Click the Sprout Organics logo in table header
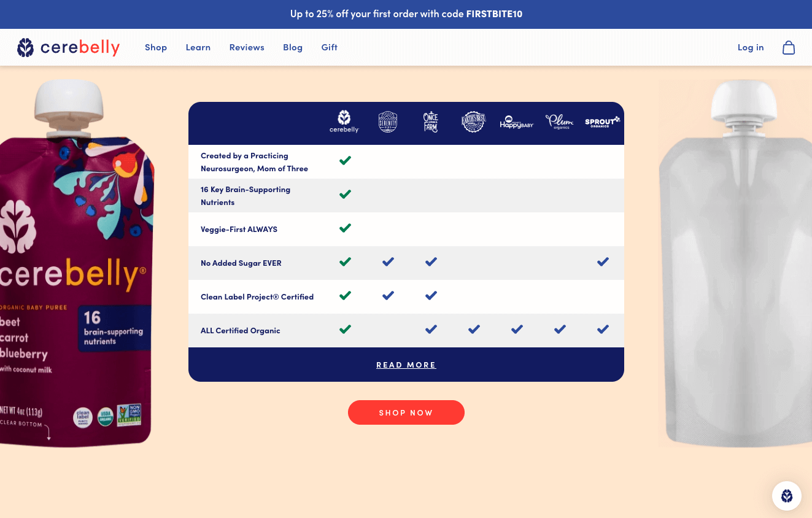 coord(602,122)
